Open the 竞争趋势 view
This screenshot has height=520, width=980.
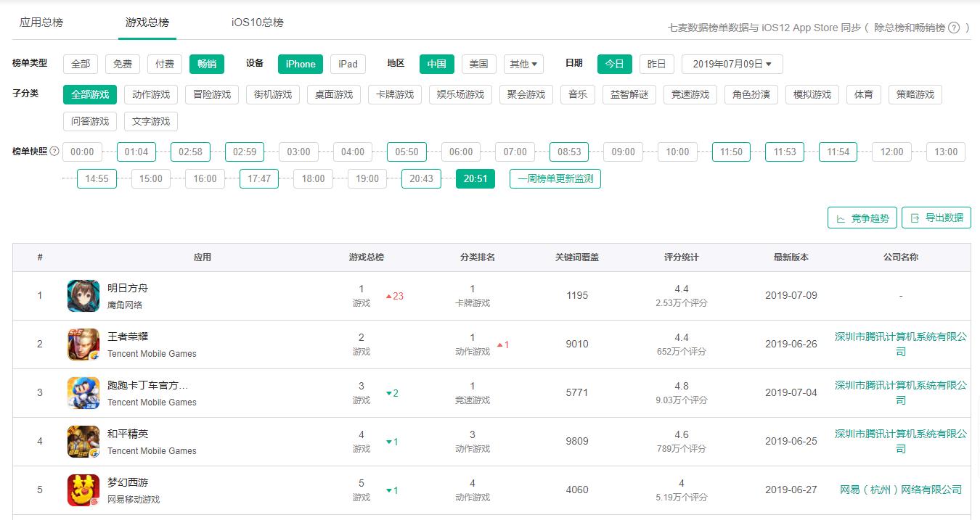(862, 218)
